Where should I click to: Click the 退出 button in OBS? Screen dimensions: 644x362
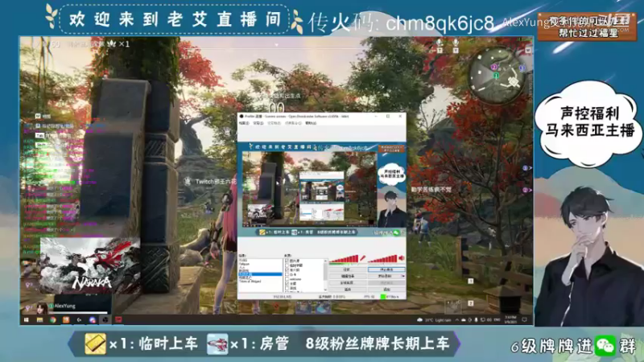coord(386,290)
